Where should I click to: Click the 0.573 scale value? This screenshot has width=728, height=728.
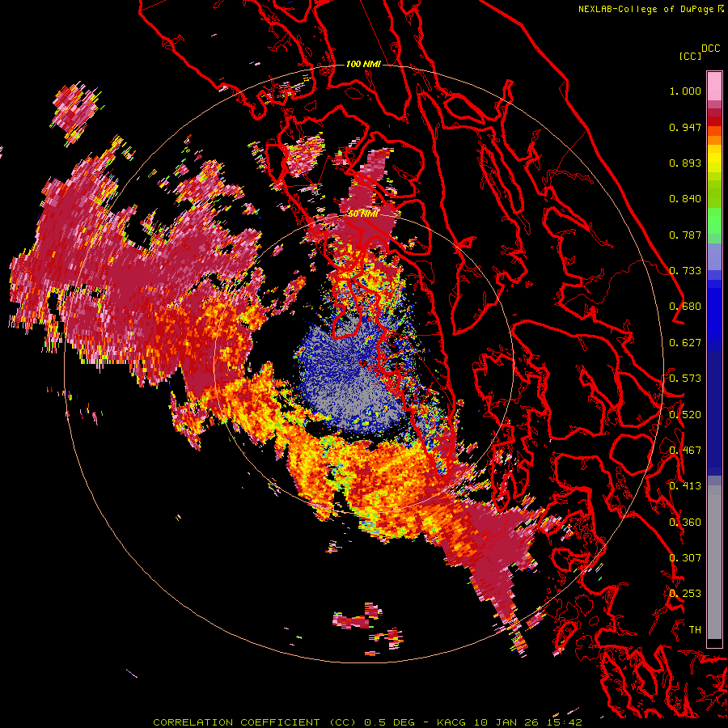point(685,379)
